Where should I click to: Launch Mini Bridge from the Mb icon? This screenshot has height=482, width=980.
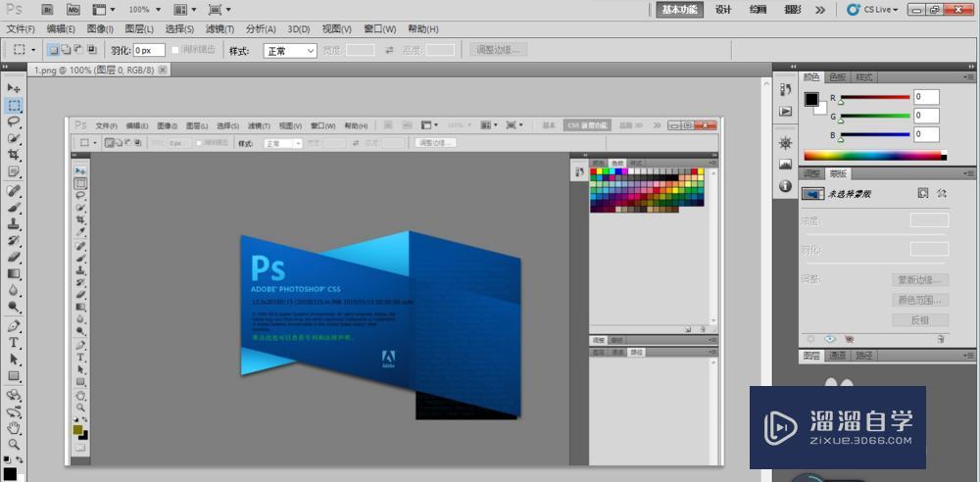click(73, 10)
